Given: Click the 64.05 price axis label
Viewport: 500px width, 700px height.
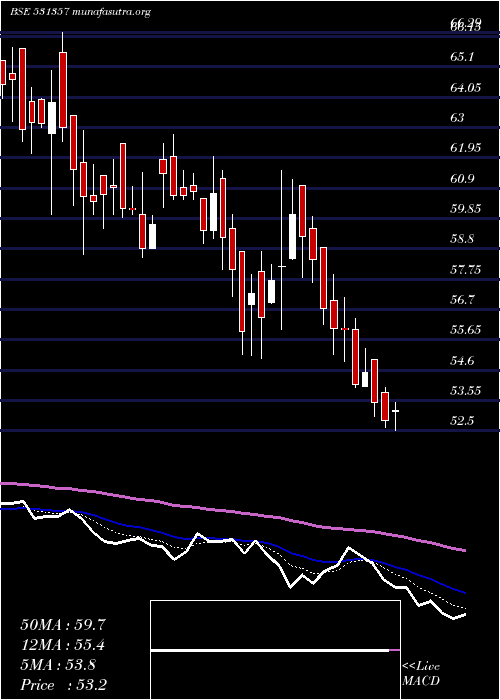Looking at the screenshot, I should 466,88.
